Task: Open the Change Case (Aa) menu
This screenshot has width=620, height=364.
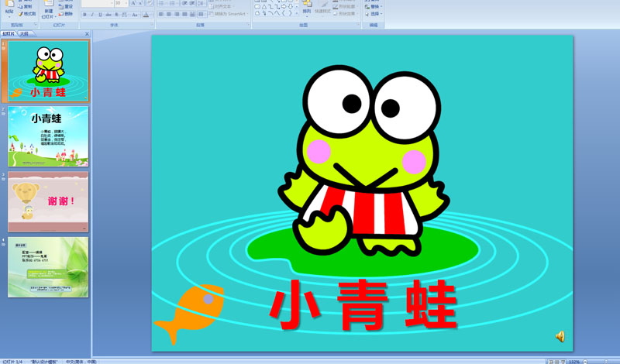Action: 135,15
